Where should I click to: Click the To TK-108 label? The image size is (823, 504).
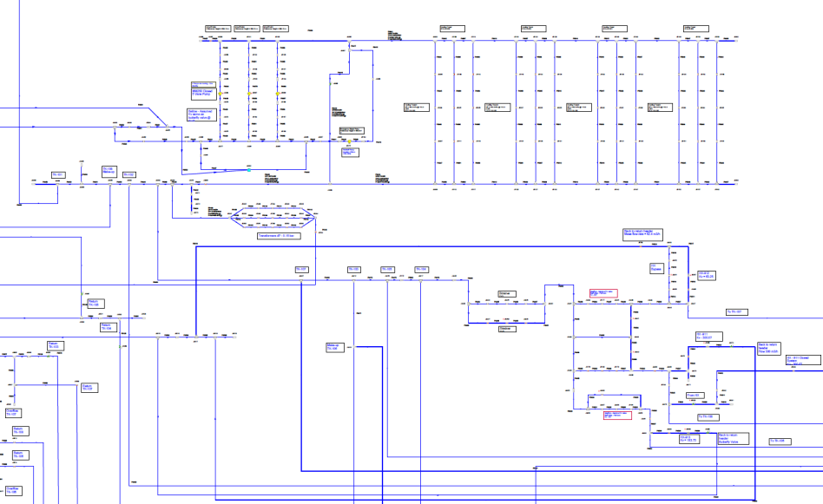point(780,441)
